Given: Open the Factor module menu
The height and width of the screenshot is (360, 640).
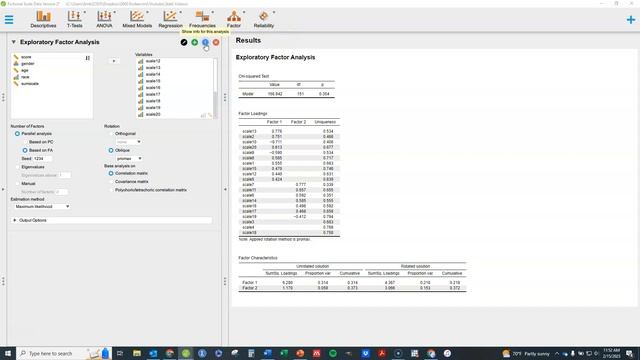Looking at the screenshot, I should click(234, 19).
